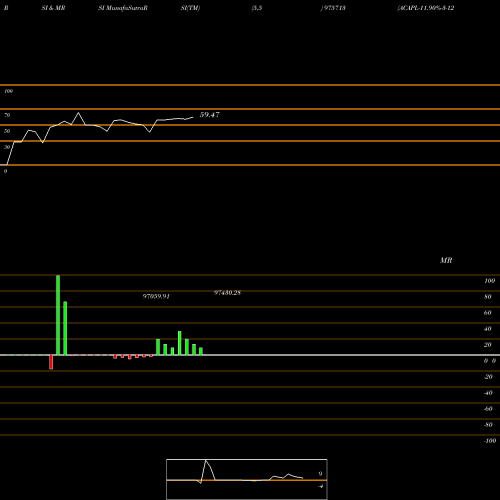Click the RSI value label 59.47
This screenshot has width=500, height=500.
[x=209, y=115]
